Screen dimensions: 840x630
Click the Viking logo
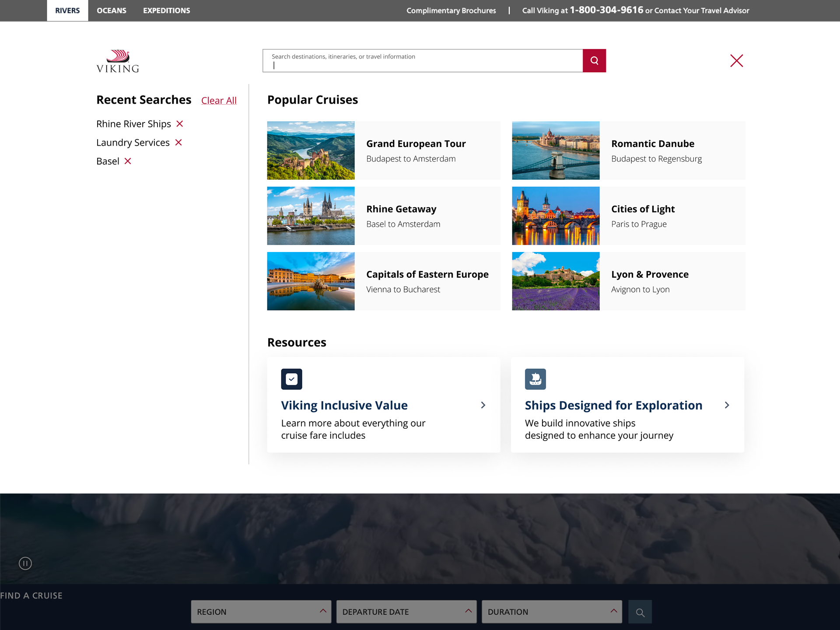pyautogui.click(x=118, y=61)
